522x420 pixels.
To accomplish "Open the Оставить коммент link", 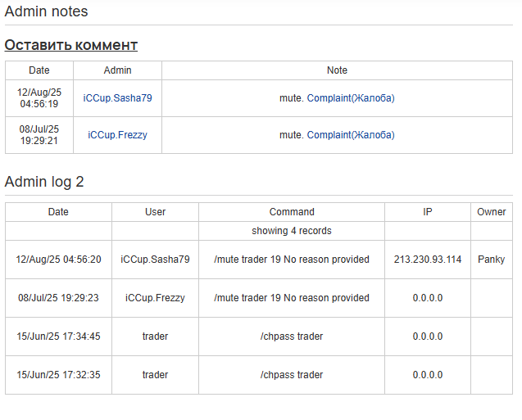I will 71,45.
